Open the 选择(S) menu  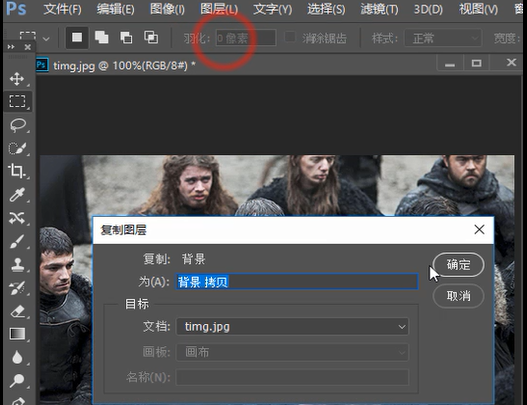click(326, 9)
